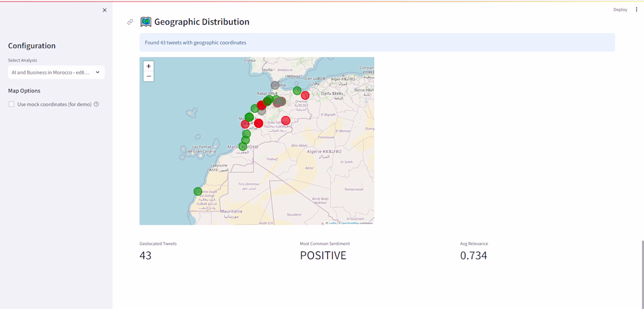Viewport: 644px width, 309px height.
Task: Select the green marker covering Marrakech label
Action: (x=249, y=117)
